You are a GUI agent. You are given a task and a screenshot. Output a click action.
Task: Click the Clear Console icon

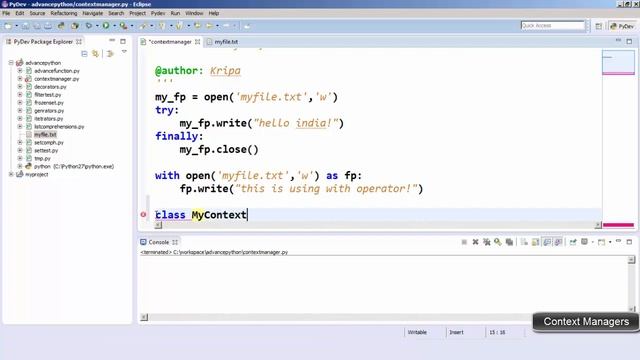point(524,242)
